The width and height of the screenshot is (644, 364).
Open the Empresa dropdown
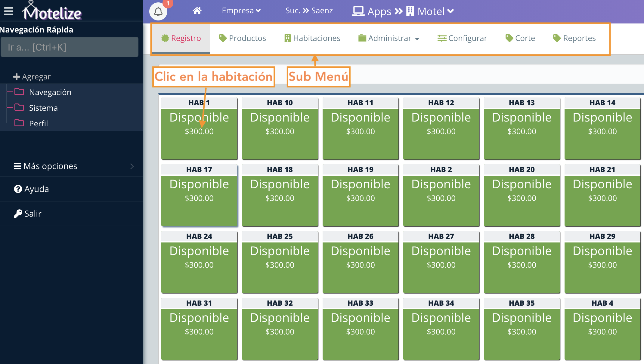coord(241,11)
